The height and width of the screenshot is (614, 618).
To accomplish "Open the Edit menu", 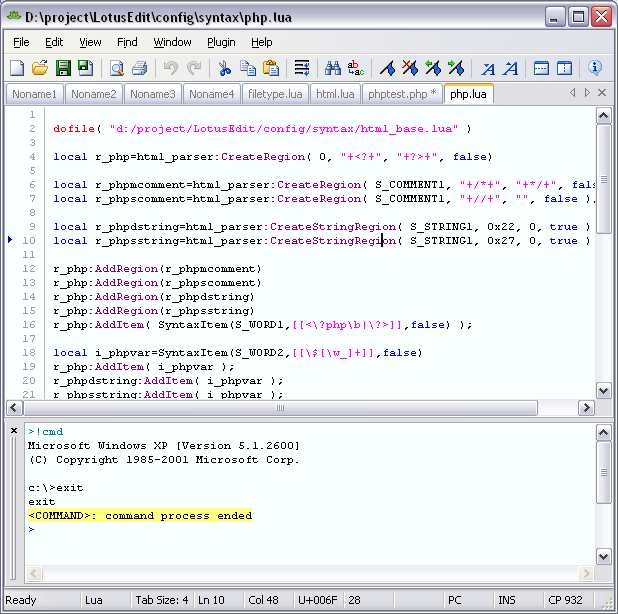I will point(54,42).
